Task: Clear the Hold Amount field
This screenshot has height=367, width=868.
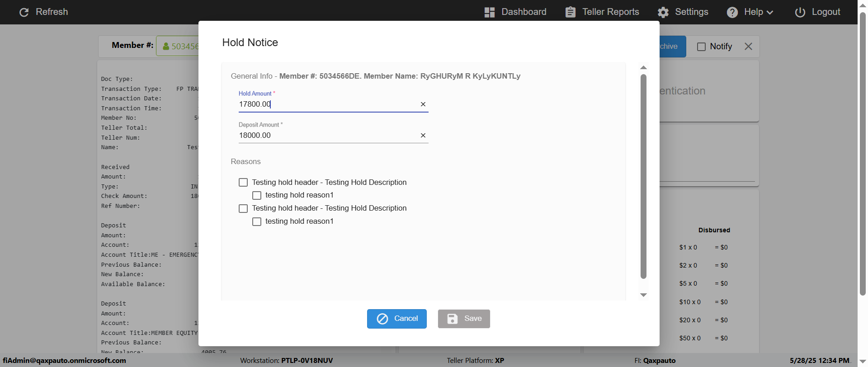Action: click(x=423, y=104)
